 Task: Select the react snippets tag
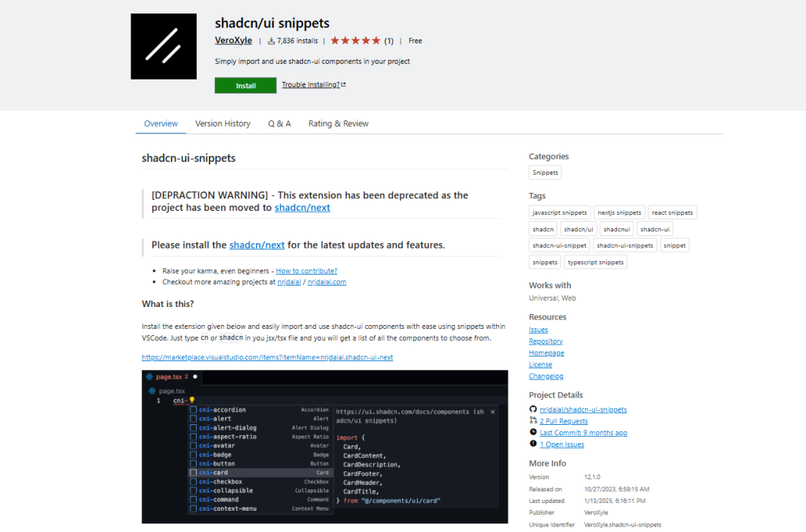(x=672, y=212)
